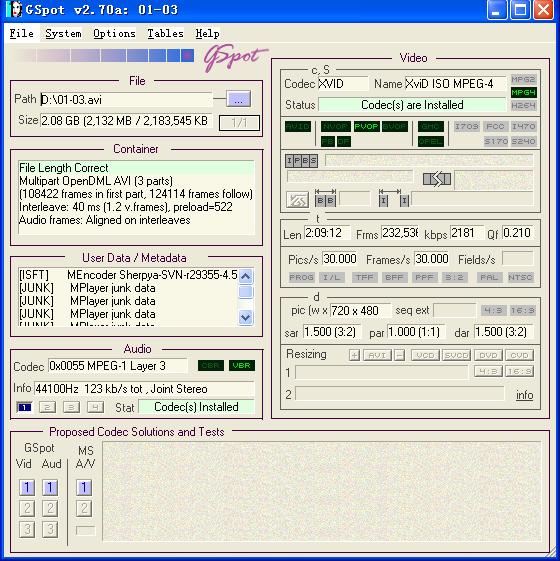Image resolution: width=560 pixels, height=561 pixels.
Task: Open the Options menu
Action: click(x=114, y=33)
